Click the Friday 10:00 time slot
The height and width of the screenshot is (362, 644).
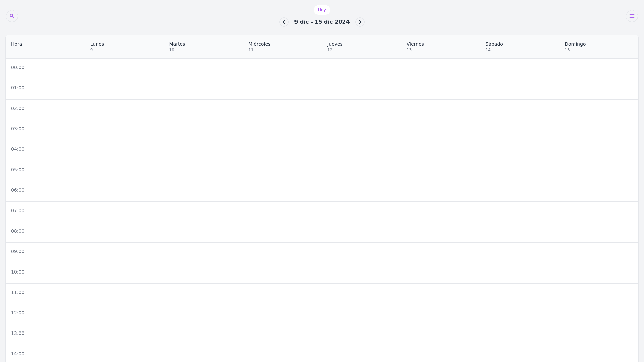pos(440,273)
